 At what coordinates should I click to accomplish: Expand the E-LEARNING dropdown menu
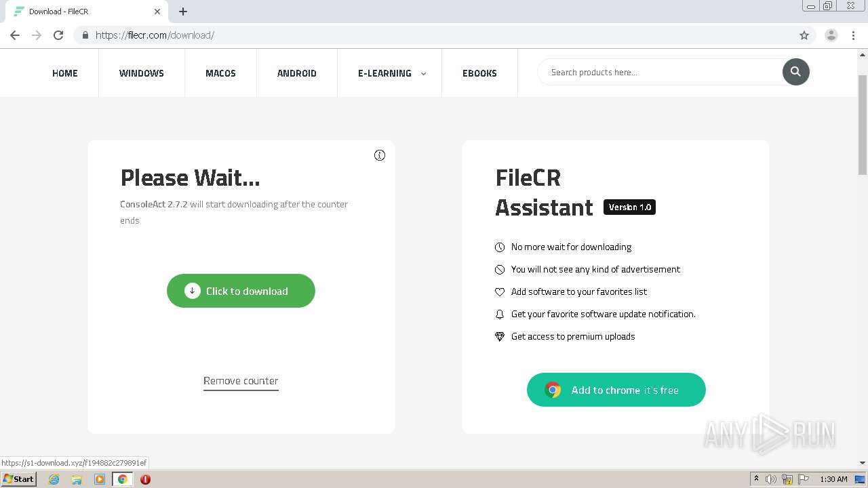(392, 73)
